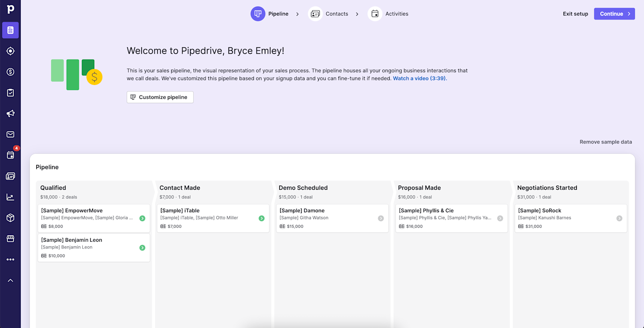Click green activity arrow on EmpowerMove deal
The width and height of the screenshot is (644, 328).
coord(142,219)
